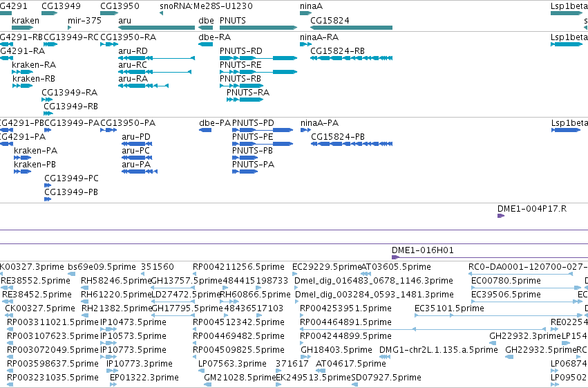This screenshot has width=588, height=388.
Task: Click snoRNA:Me28S-U1230 label
Action: (206, 6)
